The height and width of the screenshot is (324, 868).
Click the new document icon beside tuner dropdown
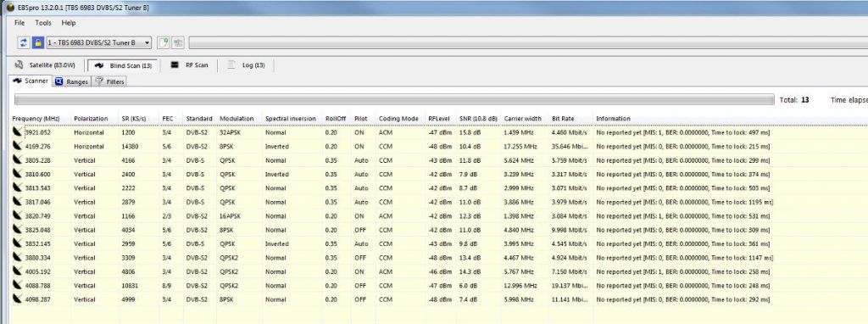click(x=164, y=42)
